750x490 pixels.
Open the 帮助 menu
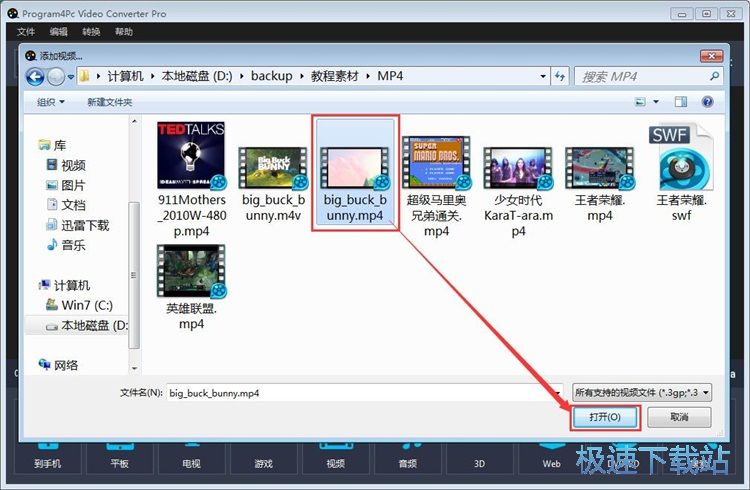click(x=123, y=32)
